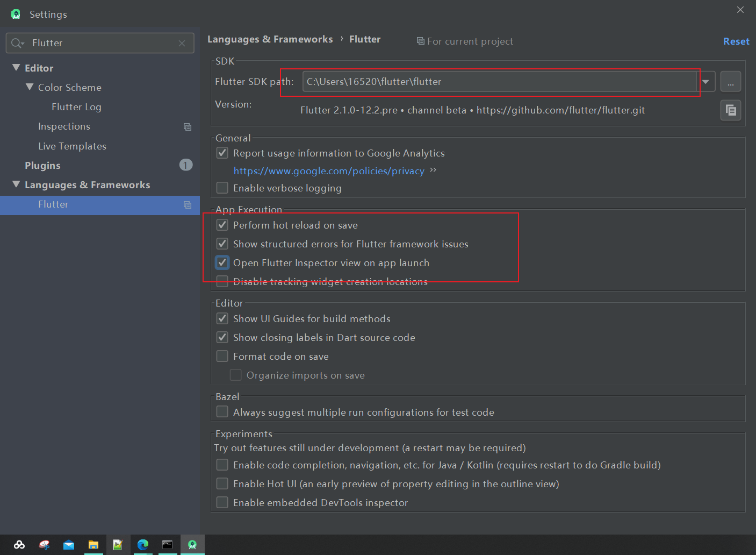Select the Flutter item under Languages & Frameworks
The image size is (756, 555).
pyautogui.click(x=100, y=204)
